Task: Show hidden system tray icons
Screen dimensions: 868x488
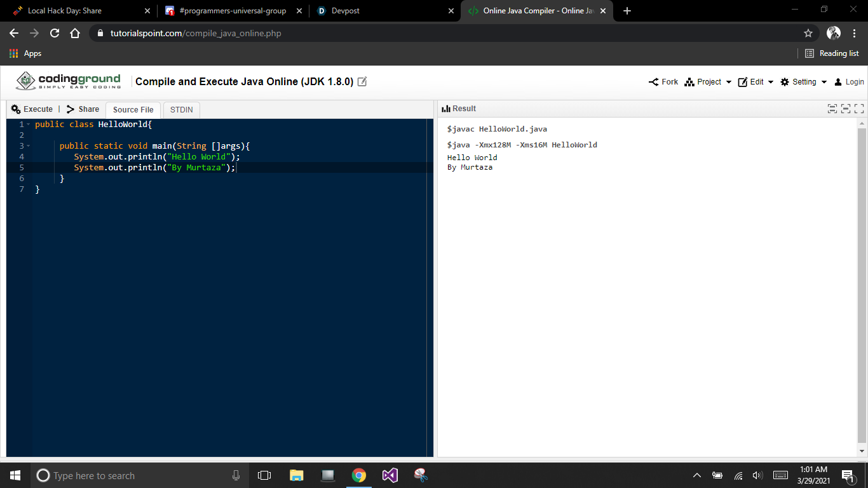Action: point(697,475)
